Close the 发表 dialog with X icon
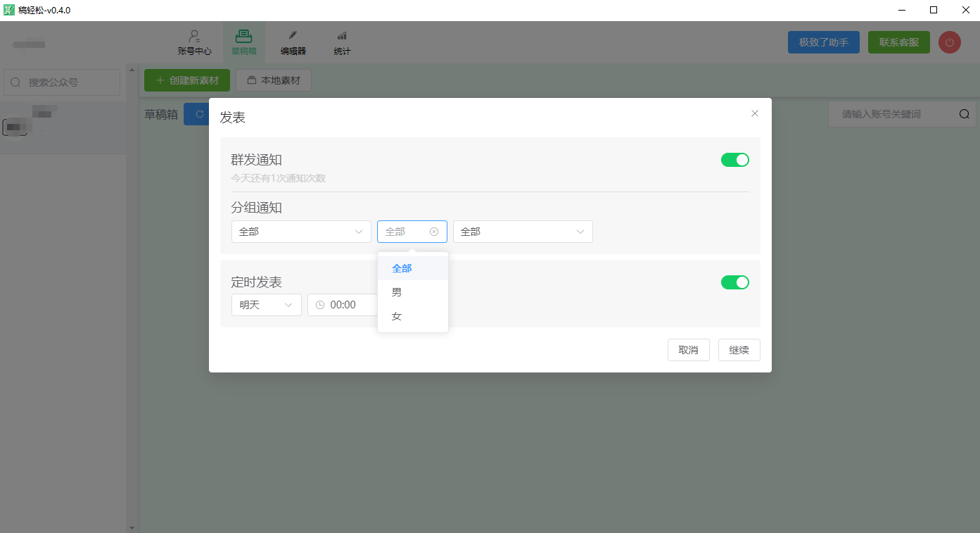This screenshot has height=533, width=980. (755, 113)
